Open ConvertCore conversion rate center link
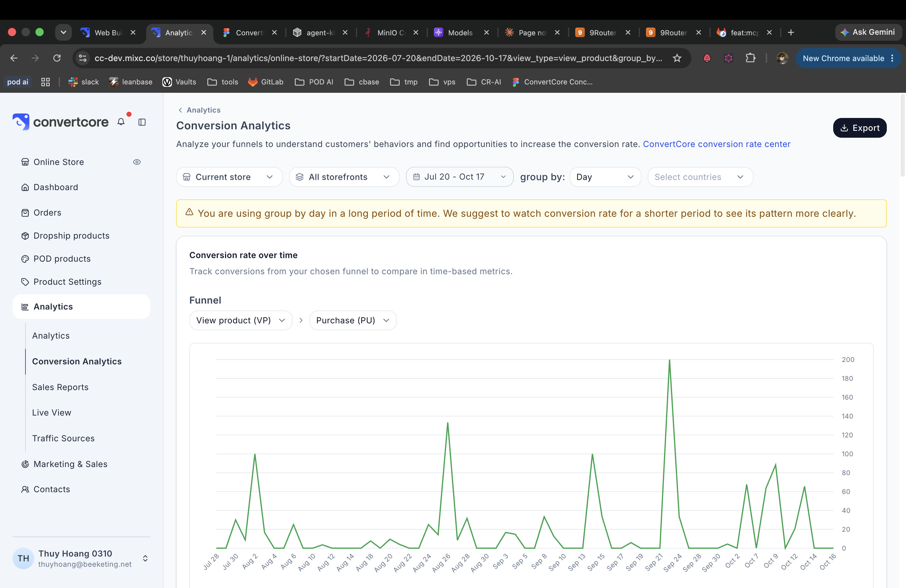The image size is (906, 588). 716,144
